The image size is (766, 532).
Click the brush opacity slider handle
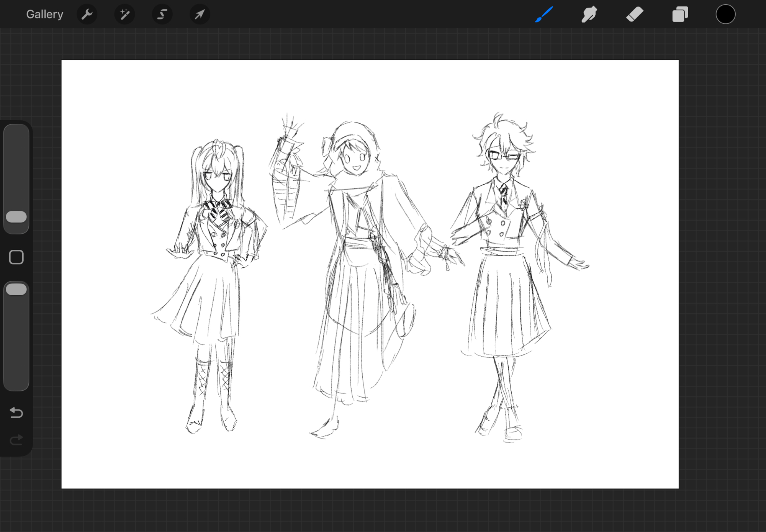pyautogui.click(x=16, y=290)
